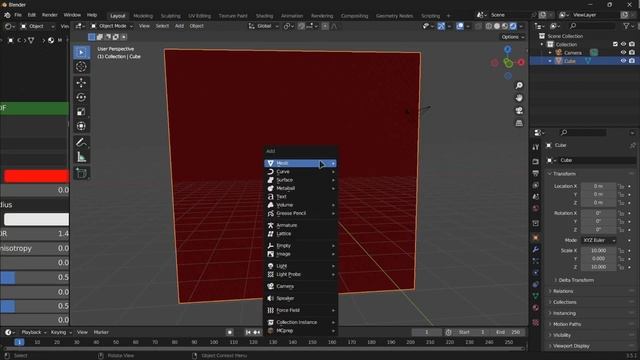Toggle wireframe viewport shading mode
Viewport: 640px width, 360px height.
point(489,26)
